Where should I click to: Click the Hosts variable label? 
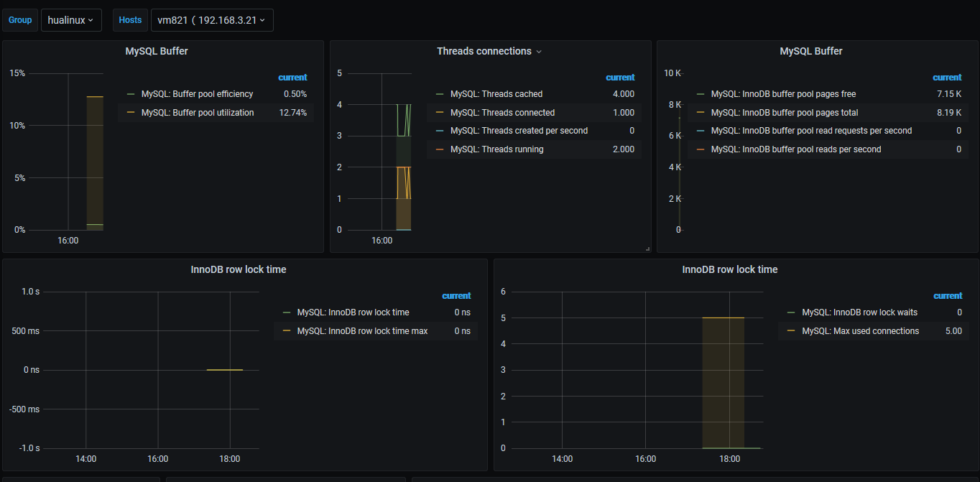click(x=130, y=20)
